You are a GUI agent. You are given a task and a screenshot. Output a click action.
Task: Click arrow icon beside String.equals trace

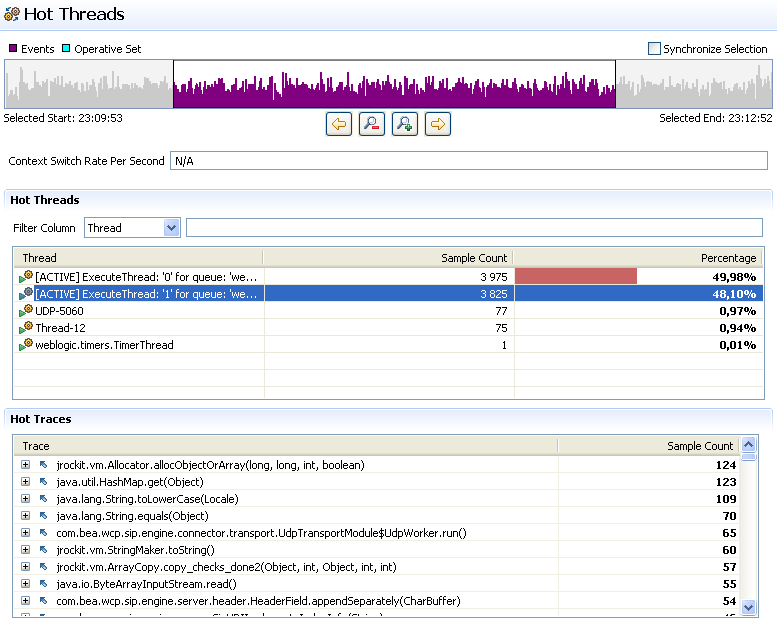coord(44,516)
